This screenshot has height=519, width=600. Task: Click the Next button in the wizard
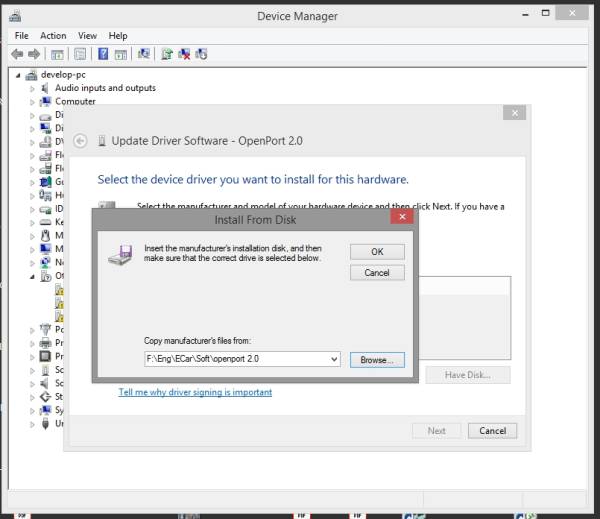437,431
